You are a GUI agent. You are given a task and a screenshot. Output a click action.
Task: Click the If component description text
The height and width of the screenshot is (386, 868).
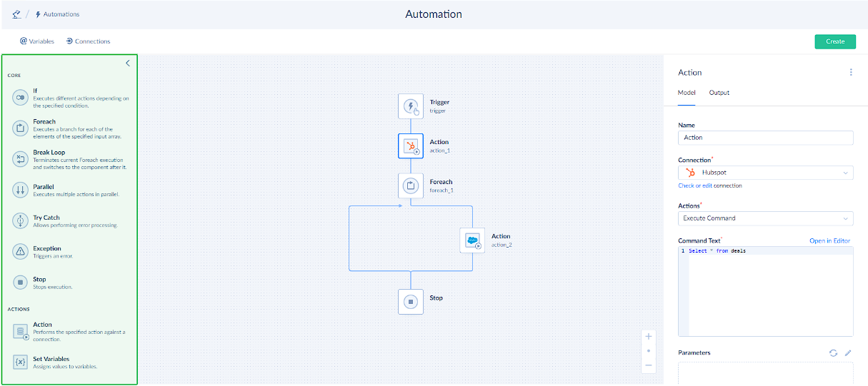click(x=81, y=102)
